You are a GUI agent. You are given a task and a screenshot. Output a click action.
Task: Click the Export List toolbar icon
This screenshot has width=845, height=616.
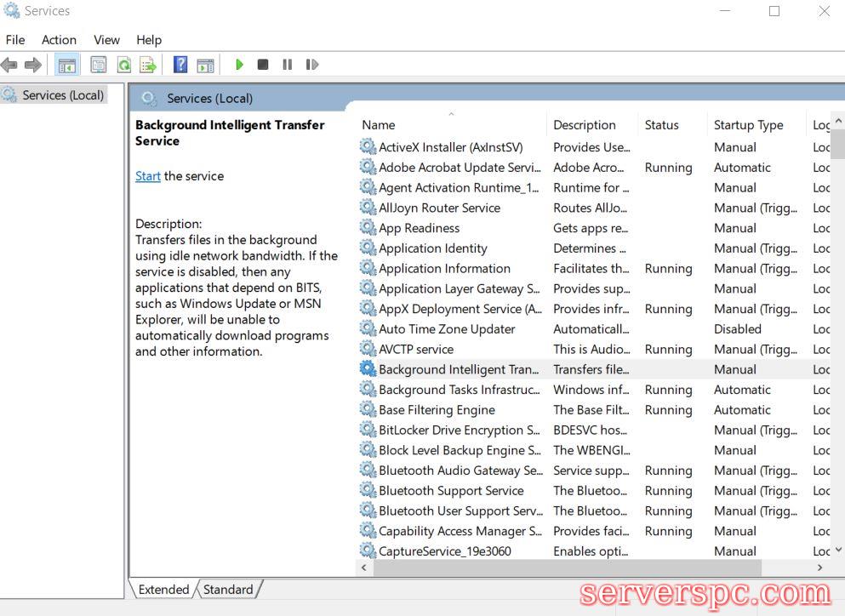[x=148, y=65]
